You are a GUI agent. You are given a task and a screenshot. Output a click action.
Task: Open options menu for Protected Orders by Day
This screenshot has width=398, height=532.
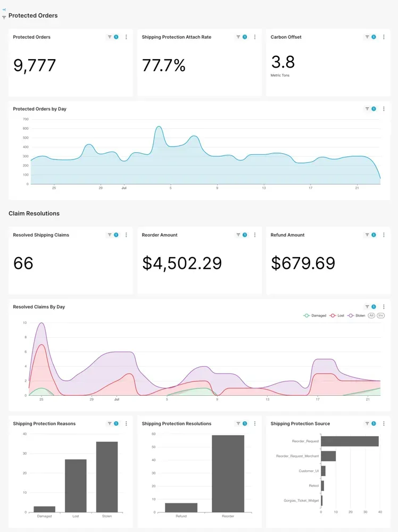point(384,109)
